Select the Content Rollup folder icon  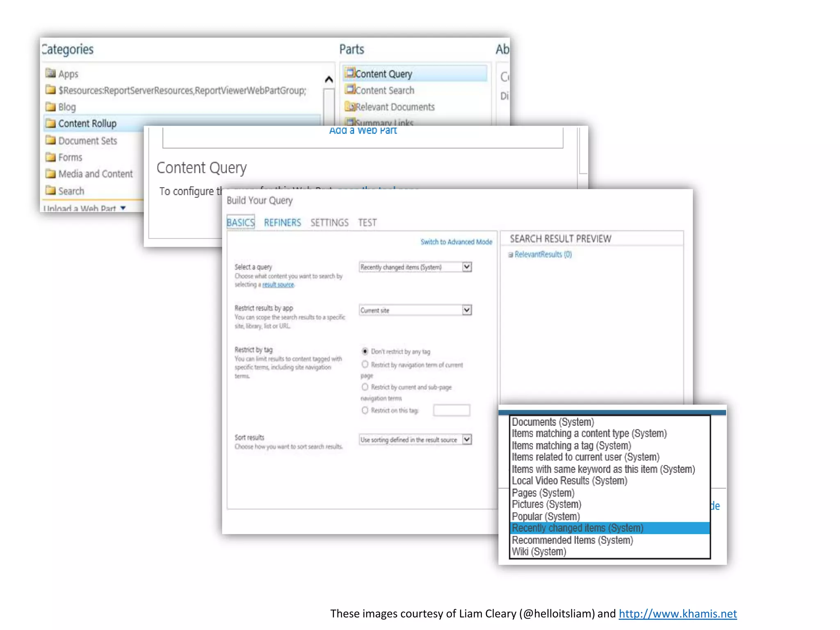tap(50, 123)
